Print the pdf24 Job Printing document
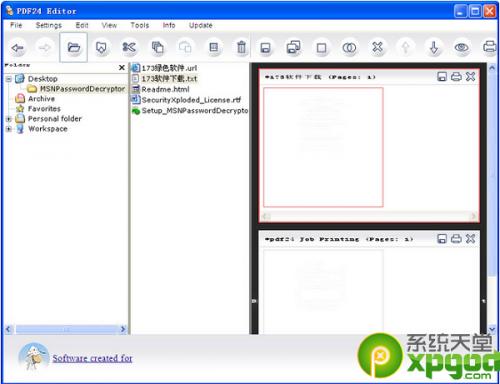Viewport: 500px width, 384px height. point(456,238)
